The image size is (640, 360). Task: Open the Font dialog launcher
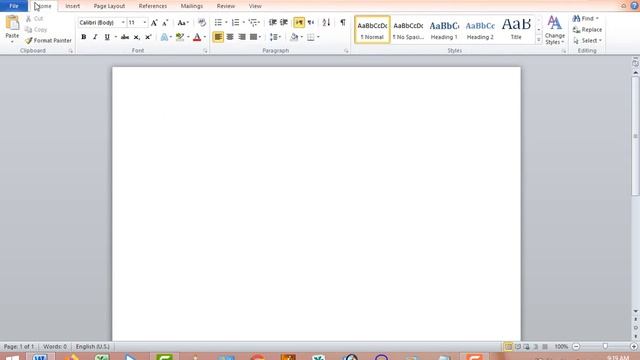click(205, 51)
